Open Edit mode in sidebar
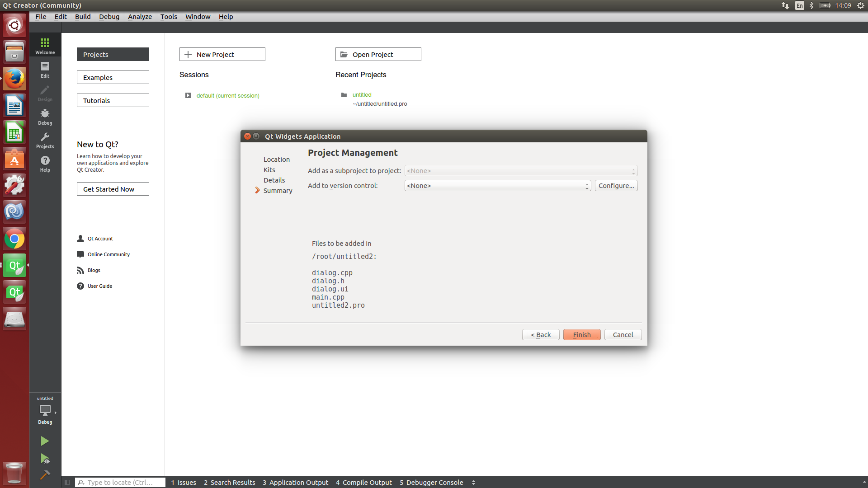868x488 pixels. 45,70
